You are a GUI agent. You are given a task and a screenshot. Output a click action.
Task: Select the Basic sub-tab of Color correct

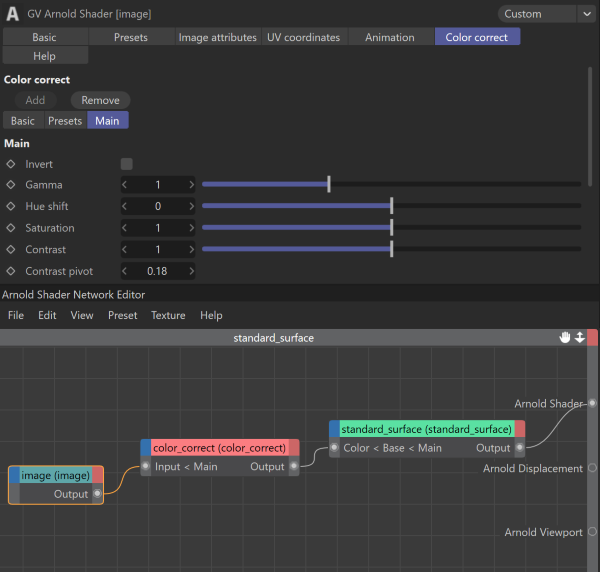point(23,121)
